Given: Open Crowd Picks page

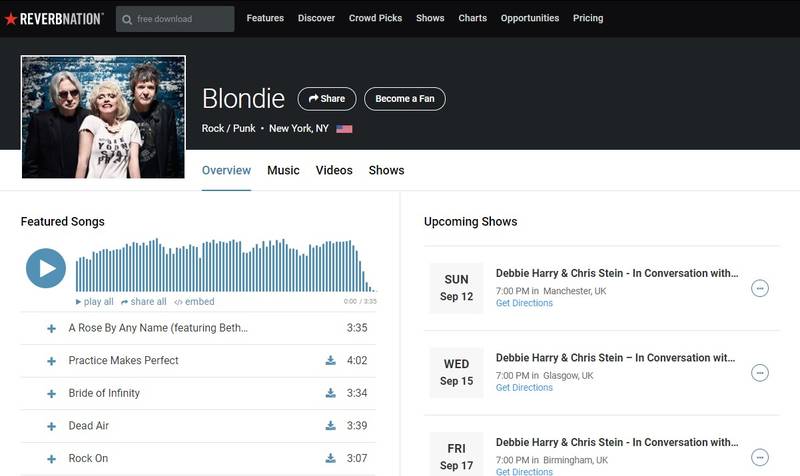Looking at the screenshot, I should (376, 18).
